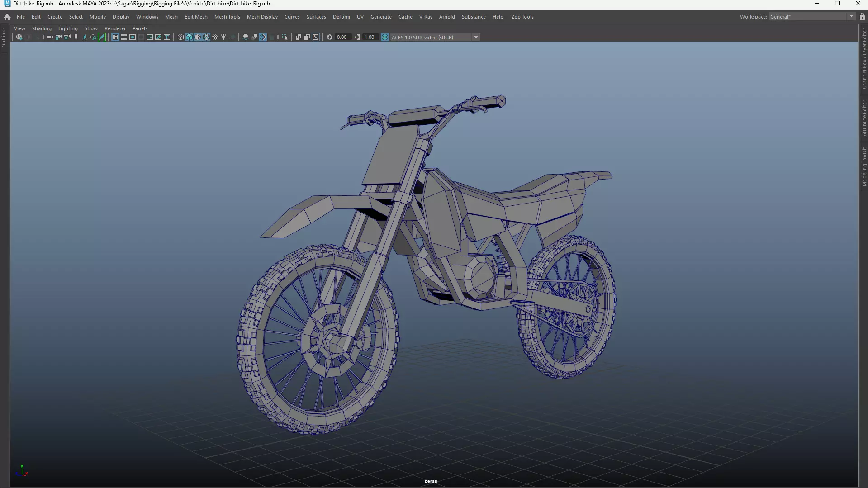
Task: Toggle the View Transform ON button
Action: [385, 37]
